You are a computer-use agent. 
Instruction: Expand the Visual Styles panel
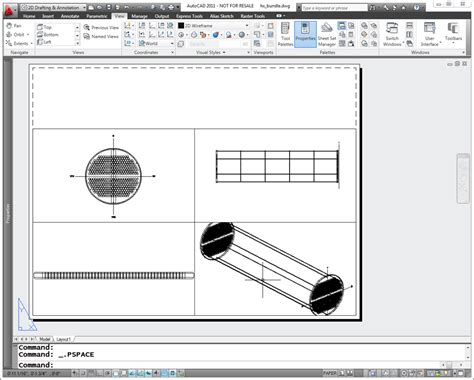coord(211,52)
